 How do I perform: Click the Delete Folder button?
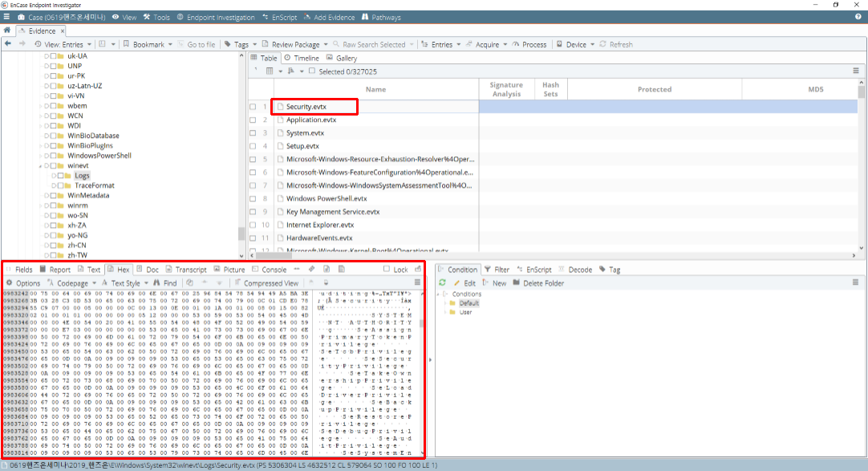[x=538, y=282]
